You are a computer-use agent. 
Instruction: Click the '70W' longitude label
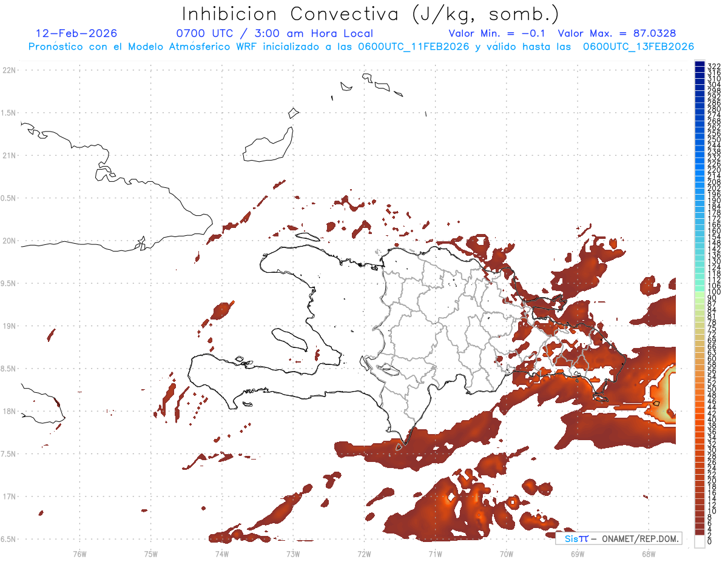506,554
